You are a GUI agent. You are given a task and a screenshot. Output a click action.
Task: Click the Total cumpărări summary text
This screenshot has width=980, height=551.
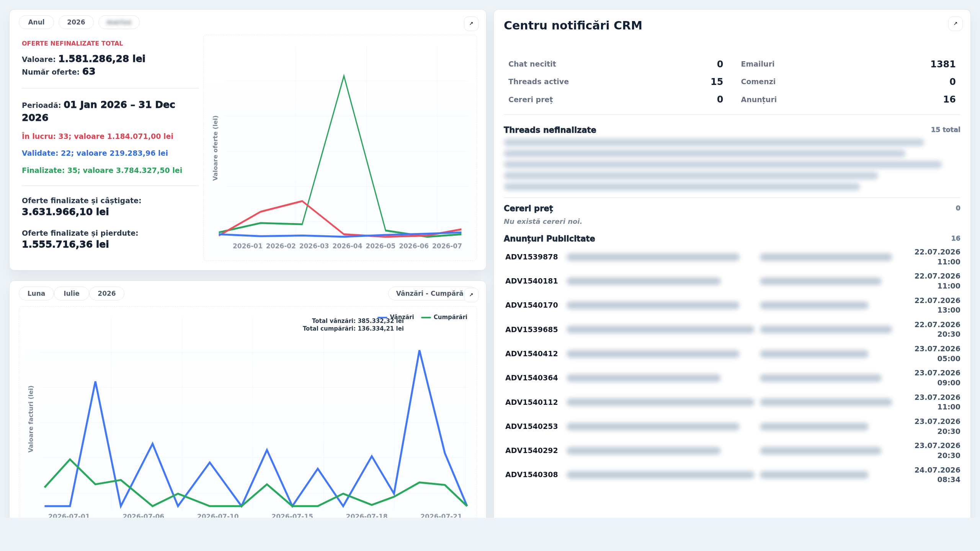coord(353,329)
